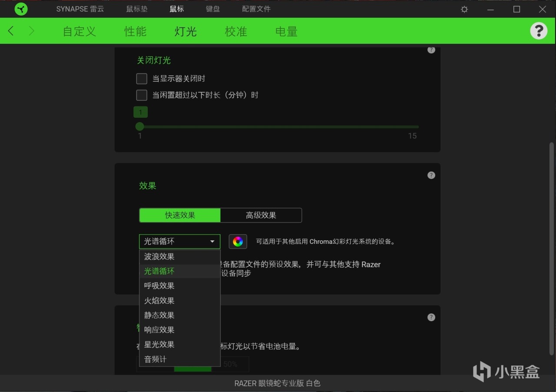Open the SYNAPSE 雷云 tab

(80, 9)
